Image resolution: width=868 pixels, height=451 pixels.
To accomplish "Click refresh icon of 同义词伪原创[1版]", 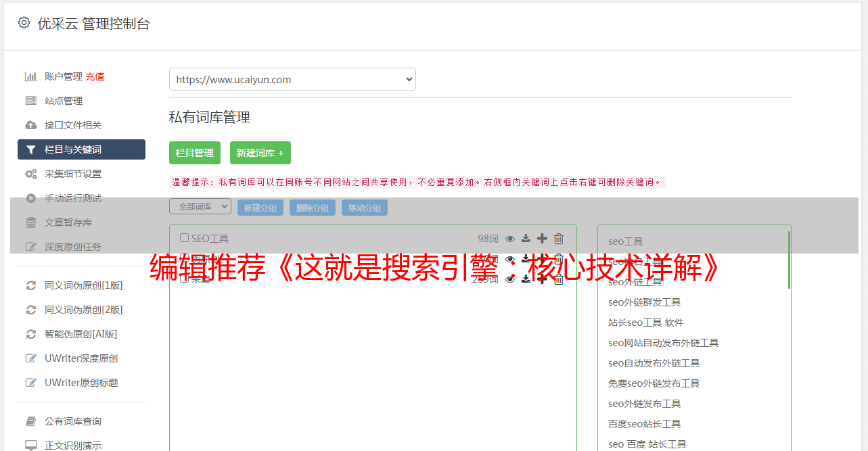I will tap(31, 285).
